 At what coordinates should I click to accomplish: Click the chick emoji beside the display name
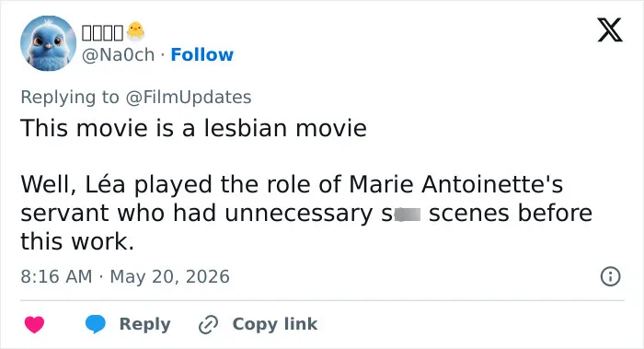pyautogui.click(x=135, y=31)
